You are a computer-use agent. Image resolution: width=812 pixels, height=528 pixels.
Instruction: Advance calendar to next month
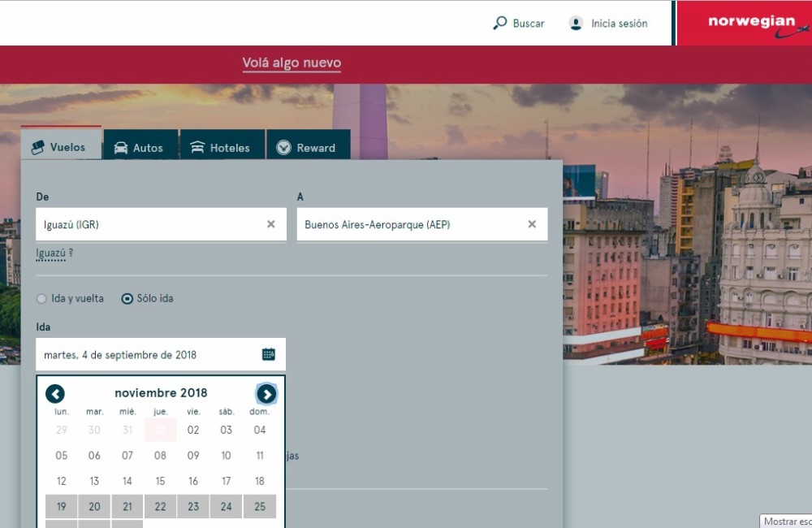point(266,394)
